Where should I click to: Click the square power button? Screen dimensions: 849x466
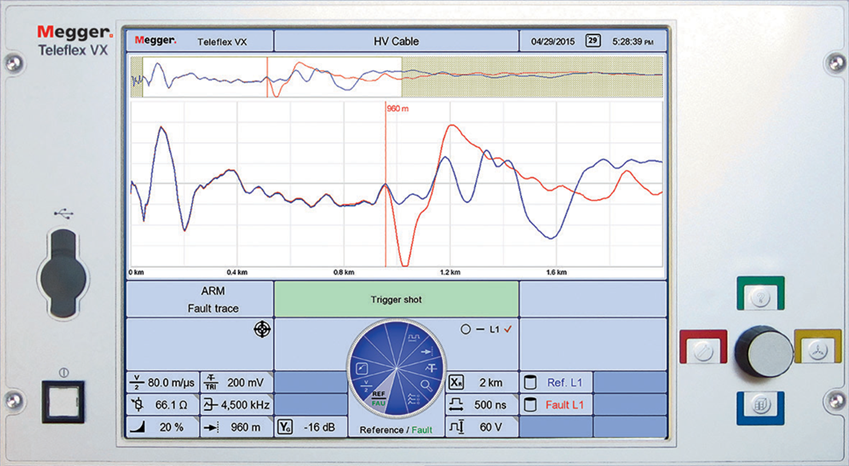(x=63, y=402)
